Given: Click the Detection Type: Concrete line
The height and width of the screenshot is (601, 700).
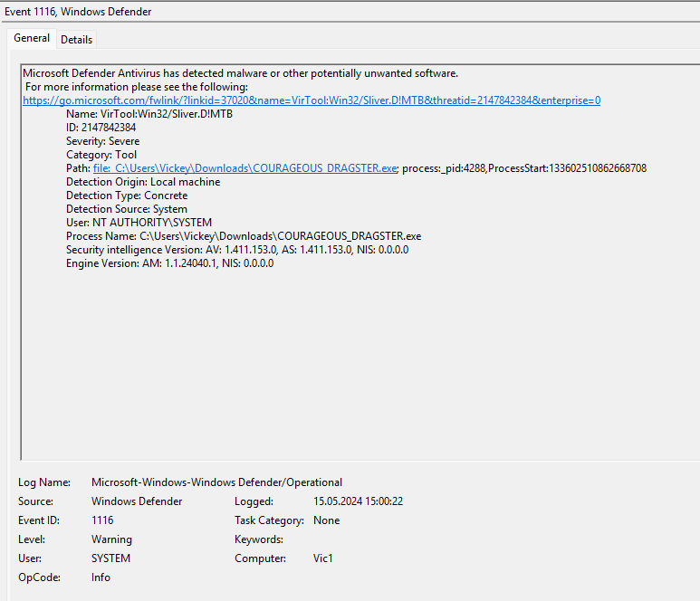Looking at the screenshot, I should click(x=127, y=196).
